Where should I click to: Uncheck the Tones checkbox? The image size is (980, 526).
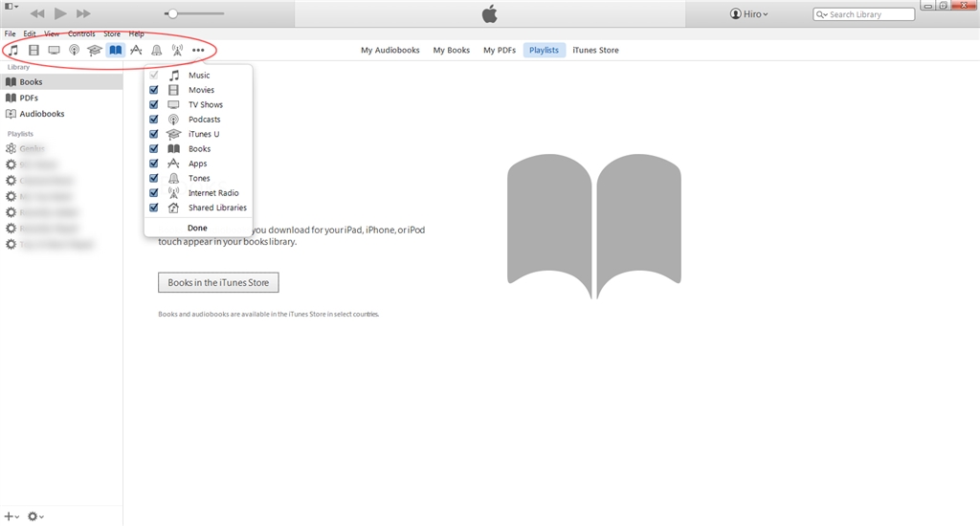[x=154, y=178]
